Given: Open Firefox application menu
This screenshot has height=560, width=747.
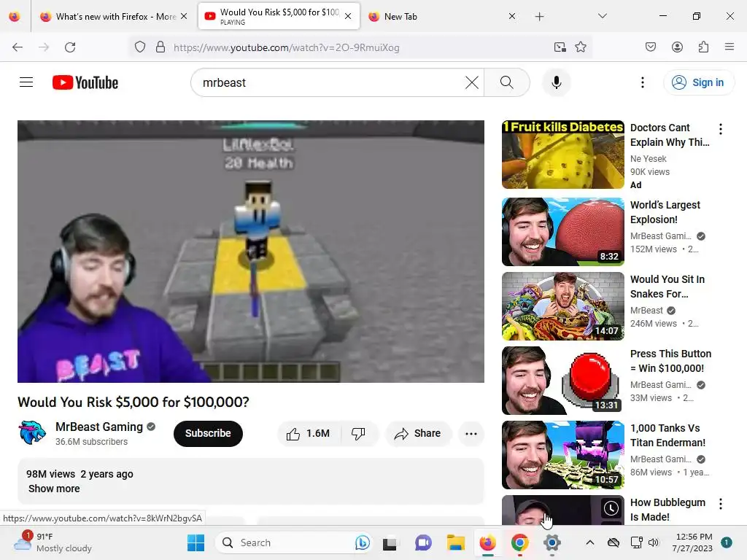Looking at the screenshot, I should 729,47.
